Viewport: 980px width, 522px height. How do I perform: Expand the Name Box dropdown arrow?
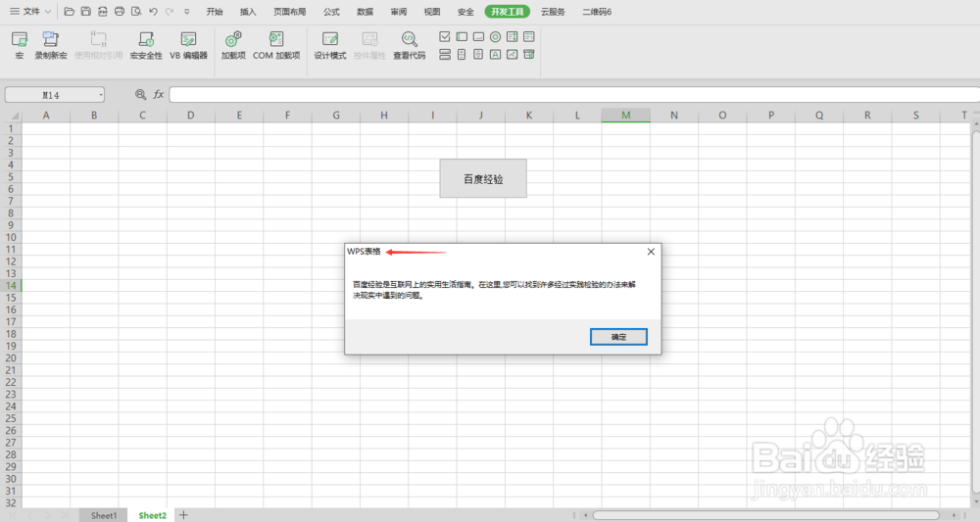(x=101, y=95)
